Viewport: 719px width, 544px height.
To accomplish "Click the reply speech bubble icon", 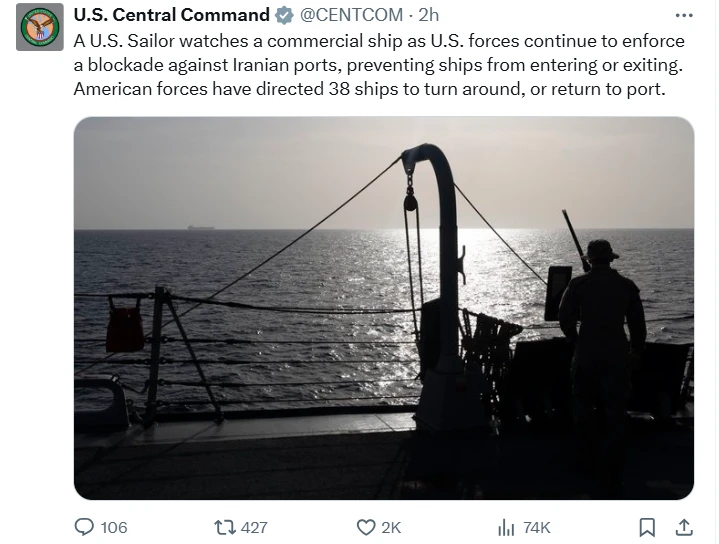I will [86, 527].
